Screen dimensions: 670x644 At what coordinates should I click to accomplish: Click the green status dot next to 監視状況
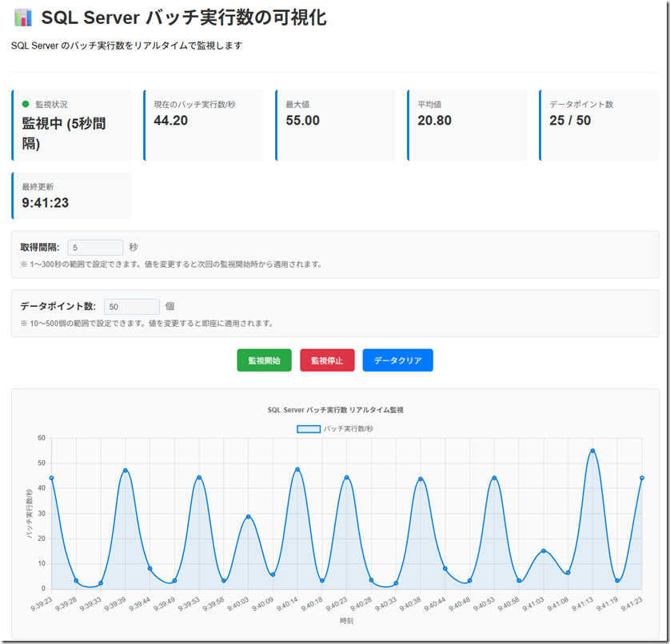point(26,104)
